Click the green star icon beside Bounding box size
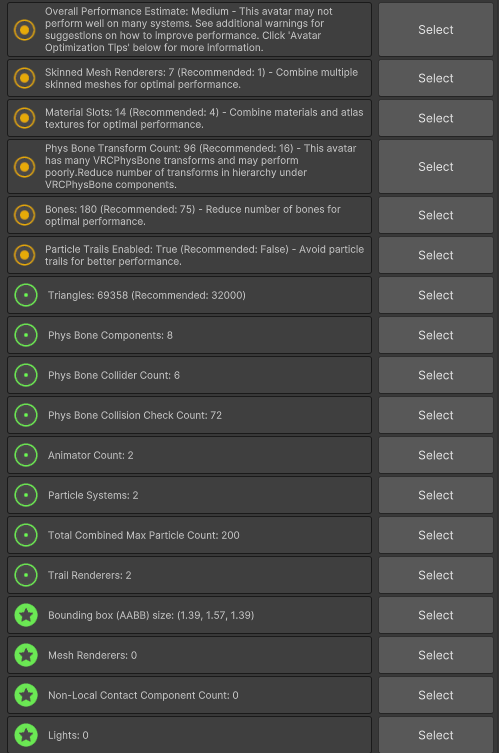The width and height of the screenshot is (499, 753). (x=26, y=615)
